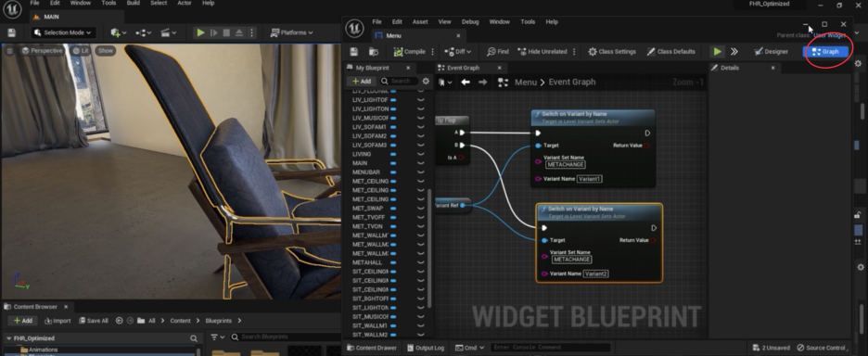Screen dimensions: 868x356
Task: Toggle visibility eye for MET_TVON variable
Action: point(421,226)
